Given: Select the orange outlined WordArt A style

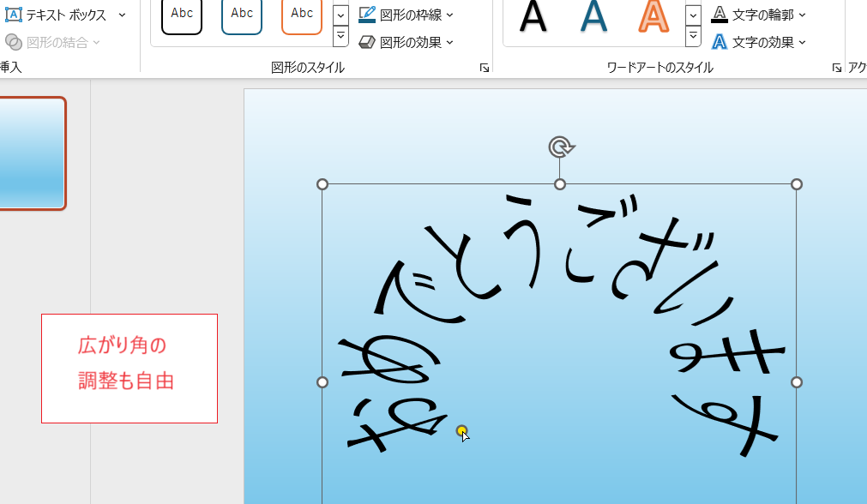Looking at the screenshot, I should pyautogui.click(x=653, y=16).
